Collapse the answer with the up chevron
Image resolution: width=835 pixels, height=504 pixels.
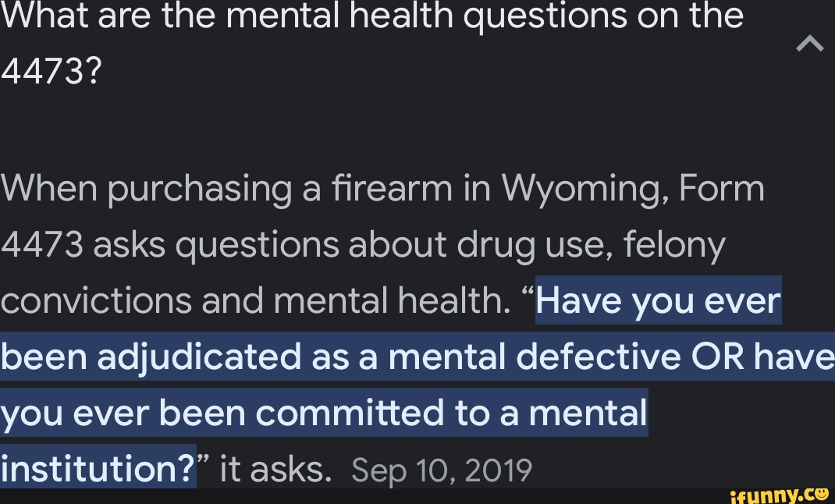(x=809, y=46)
